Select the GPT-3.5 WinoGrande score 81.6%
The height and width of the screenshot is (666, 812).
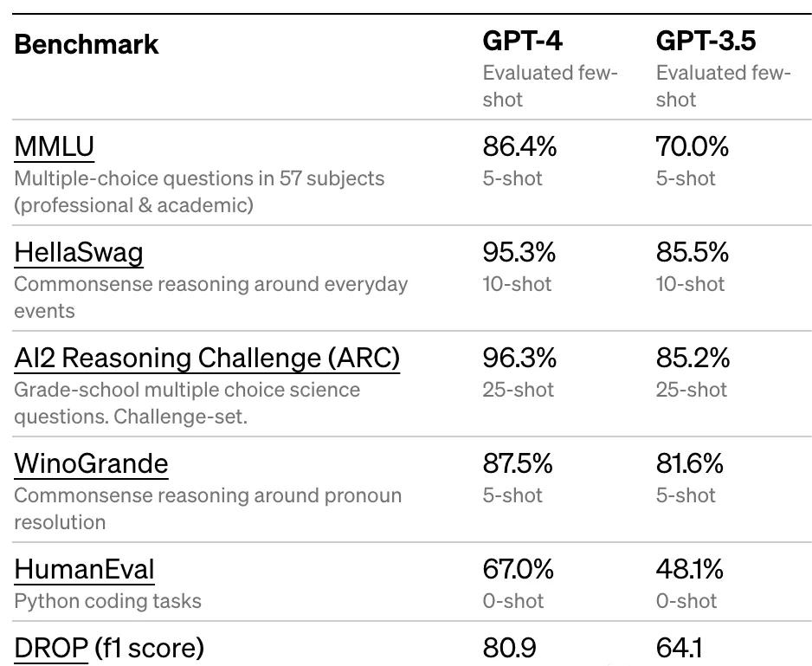(690, 463)
